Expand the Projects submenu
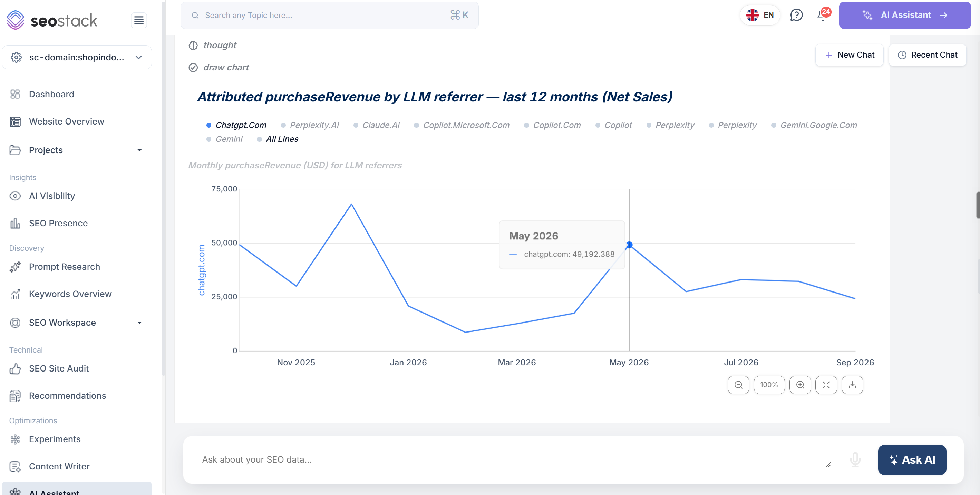 [x=139, y=150]
